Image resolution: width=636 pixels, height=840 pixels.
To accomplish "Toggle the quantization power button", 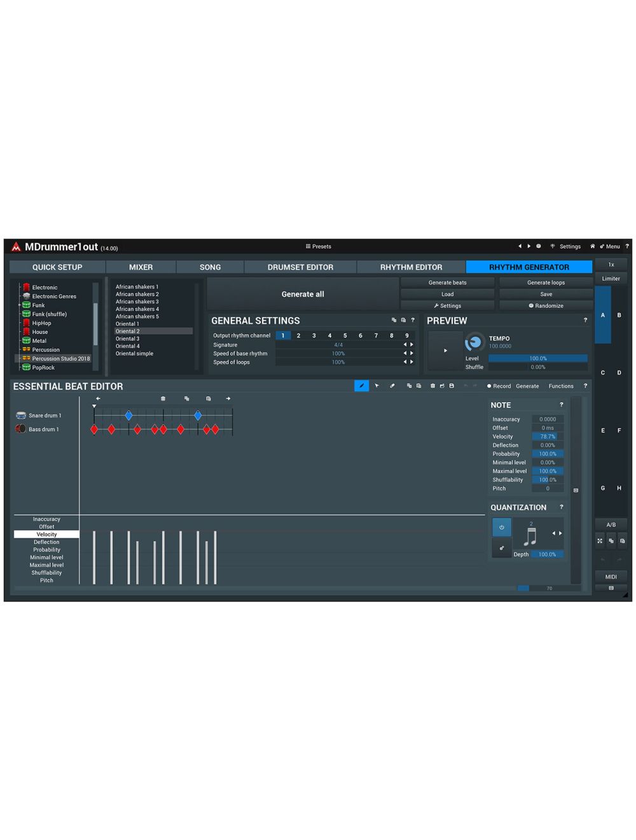I will coord(501,527).
